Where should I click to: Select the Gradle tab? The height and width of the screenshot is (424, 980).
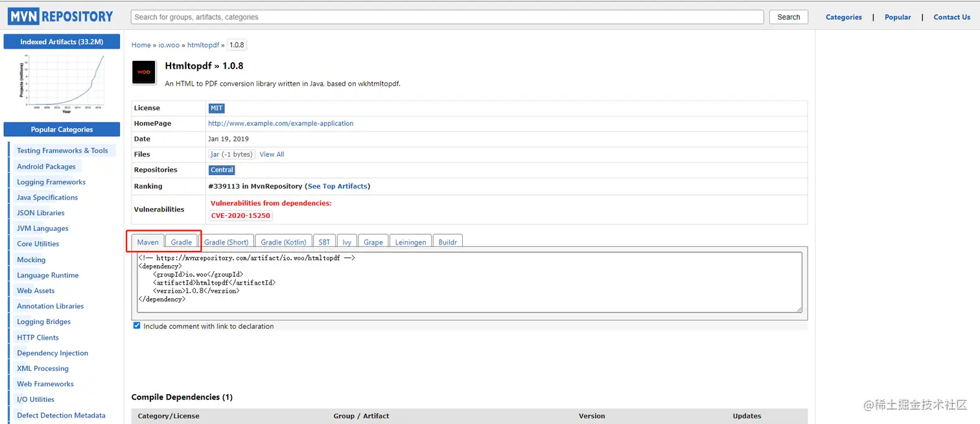click(x=181, y=242)
